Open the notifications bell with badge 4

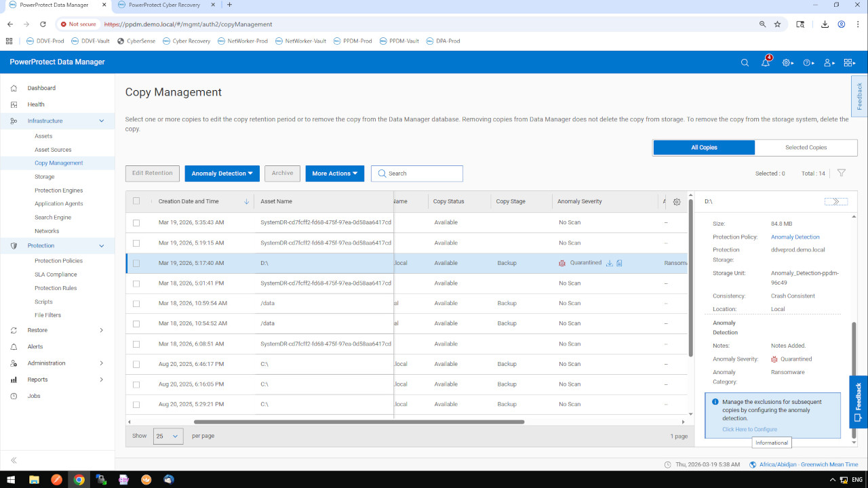(x=766, y=62)
